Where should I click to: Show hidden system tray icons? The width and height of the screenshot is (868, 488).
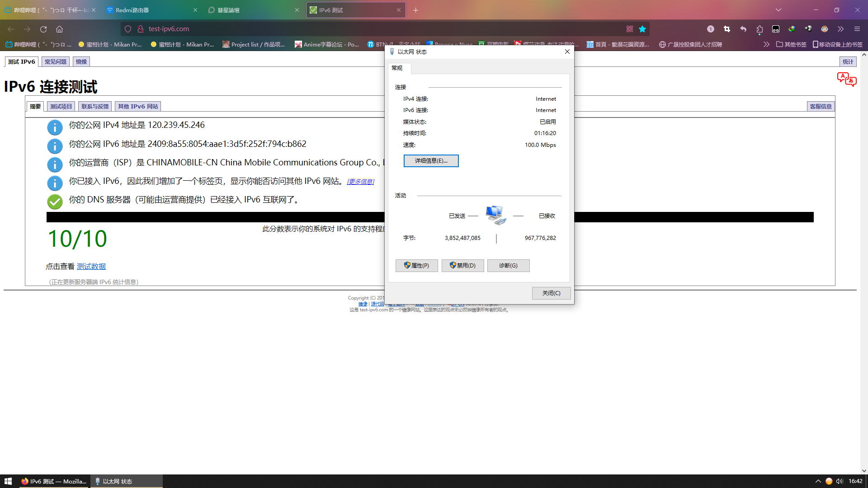point(818,481)
